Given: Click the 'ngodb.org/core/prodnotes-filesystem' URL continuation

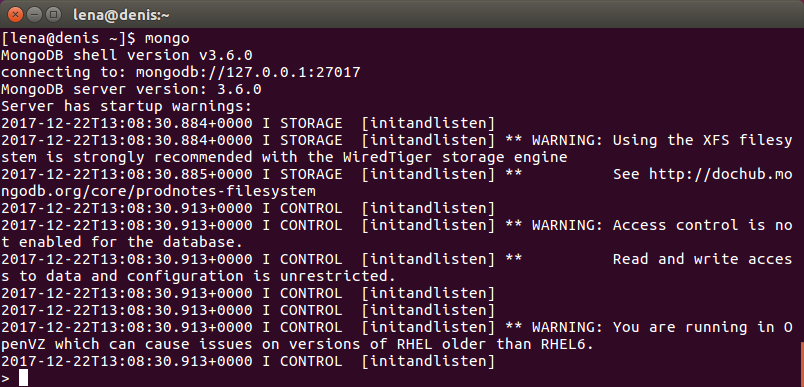Looking at the screenshot, I should (x=158, y=191).
